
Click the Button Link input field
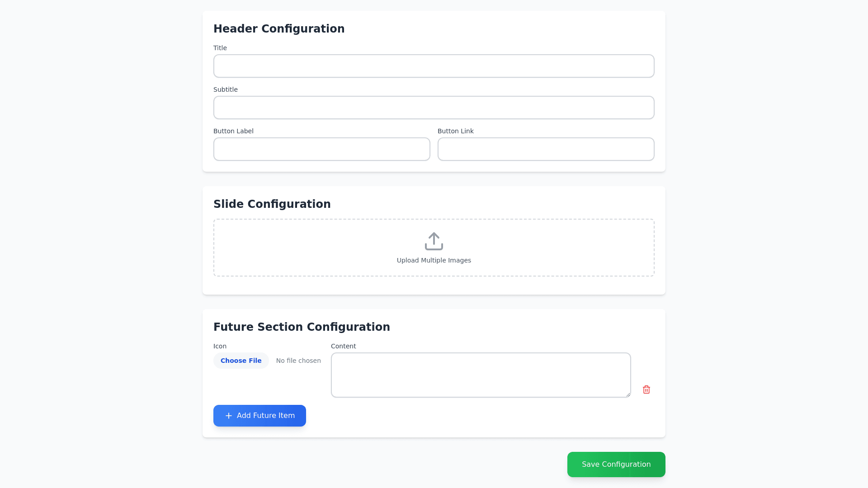point(546,149)
